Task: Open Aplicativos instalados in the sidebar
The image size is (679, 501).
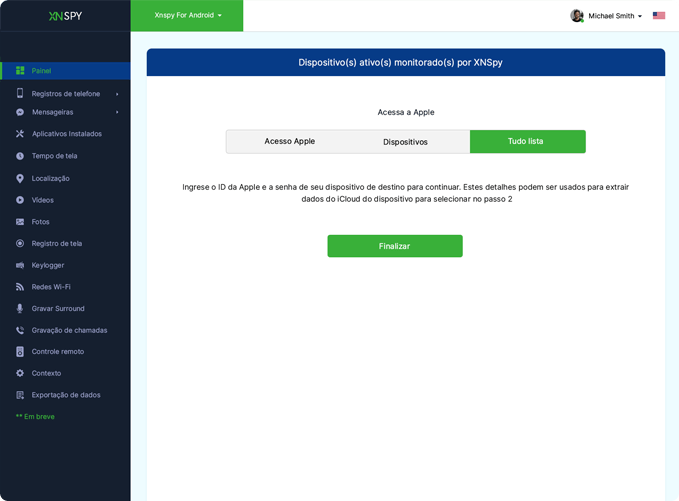Action: coord(66,134)
